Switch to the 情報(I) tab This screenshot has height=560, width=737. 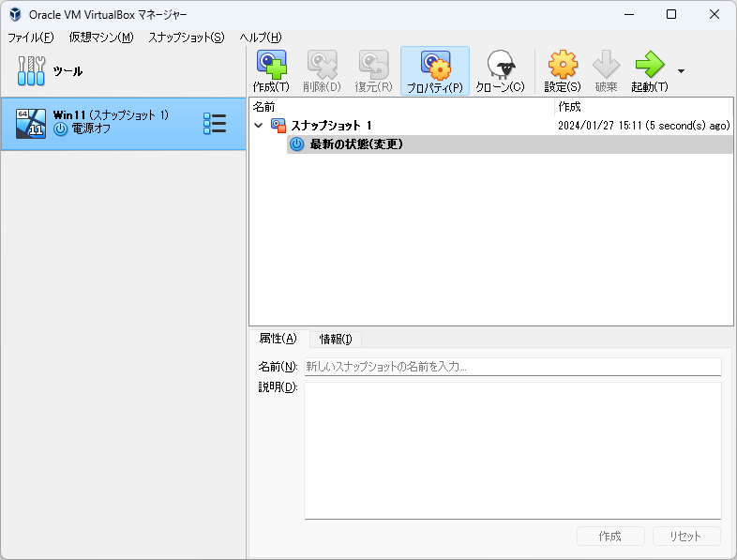point(335,339)
